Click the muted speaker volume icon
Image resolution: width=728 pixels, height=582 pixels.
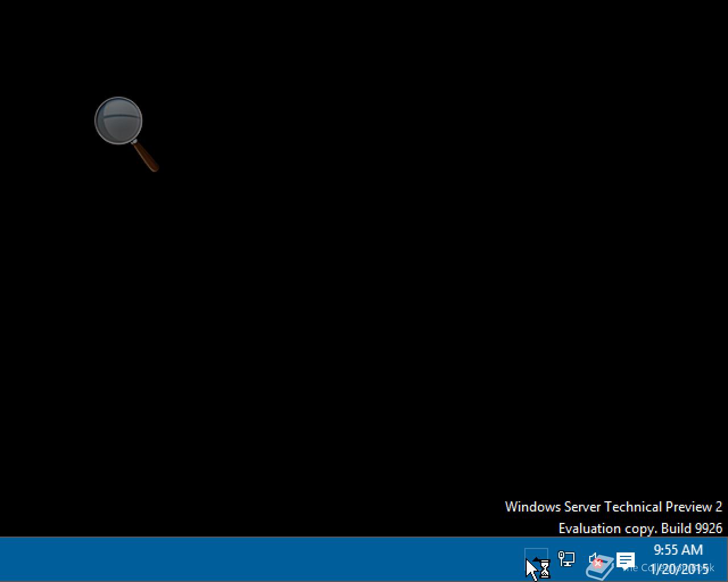pos(595,560)
